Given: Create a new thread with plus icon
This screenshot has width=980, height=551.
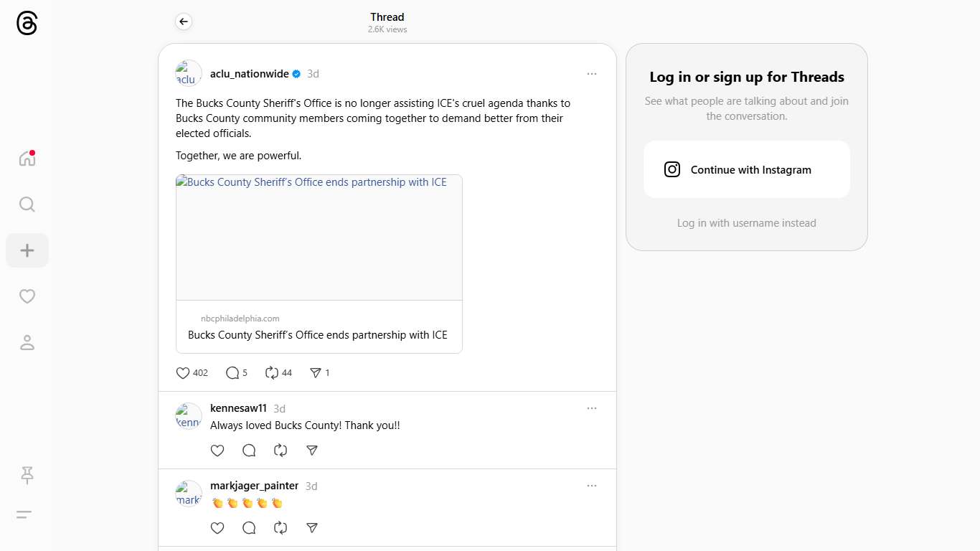Looking at the screenshot, I should point(27,250).
